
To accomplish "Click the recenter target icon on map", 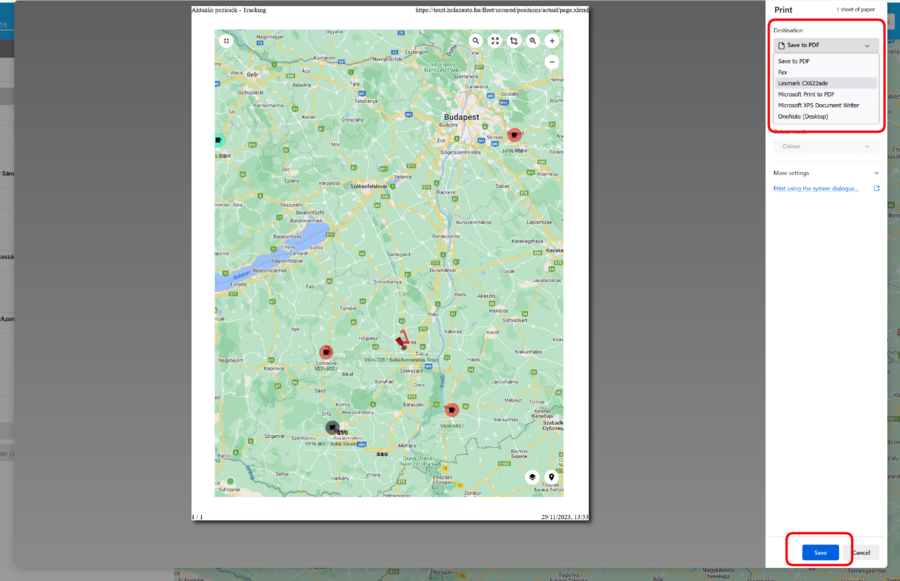I will pos(227,41).
